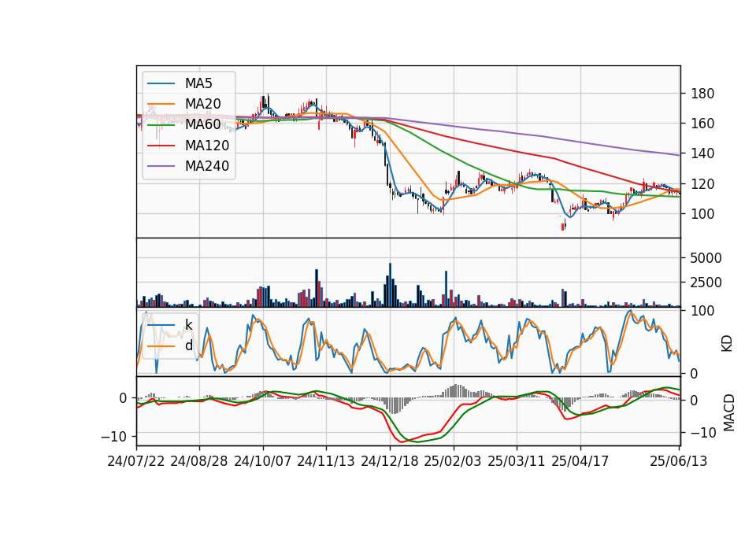Click the MA5 legend label
Screen dimensions: 756x543
[198, 83]
